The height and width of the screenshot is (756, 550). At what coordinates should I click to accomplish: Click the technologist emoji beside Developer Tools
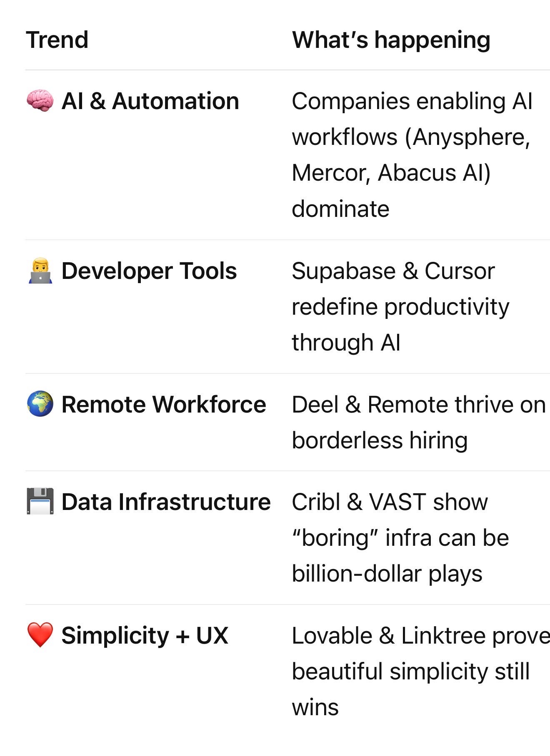pos(40,271)
